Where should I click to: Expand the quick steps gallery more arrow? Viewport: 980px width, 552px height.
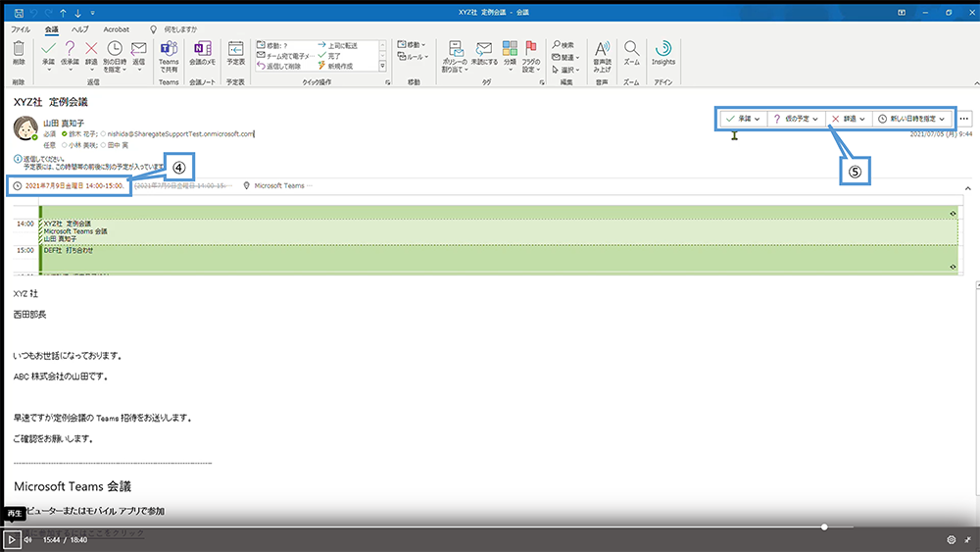382,66
